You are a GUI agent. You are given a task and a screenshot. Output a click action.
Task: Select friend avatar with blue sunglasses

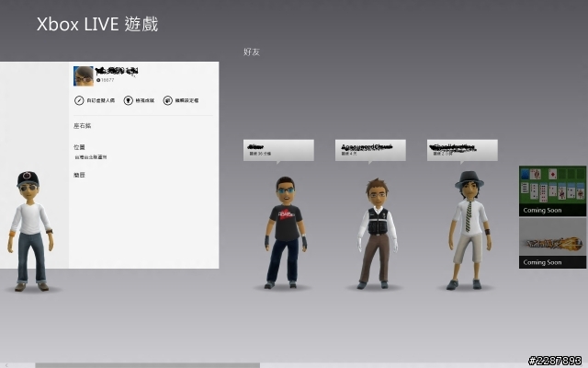tap(286, 233)
